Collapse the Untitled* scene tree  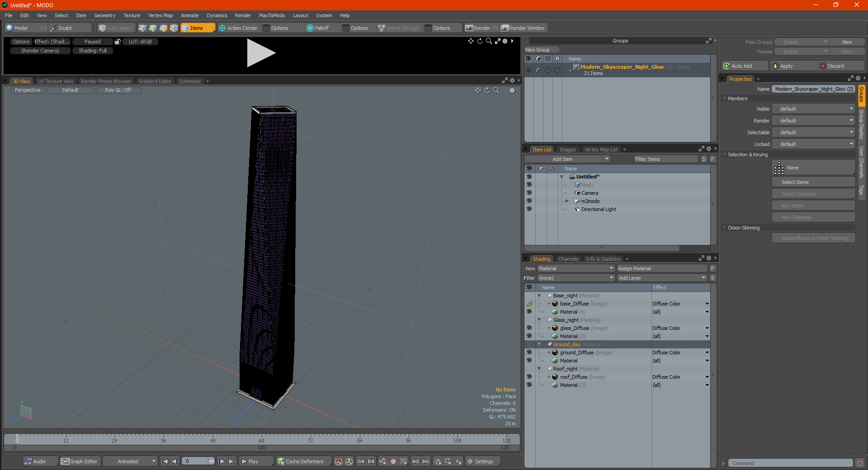point(562,177)
